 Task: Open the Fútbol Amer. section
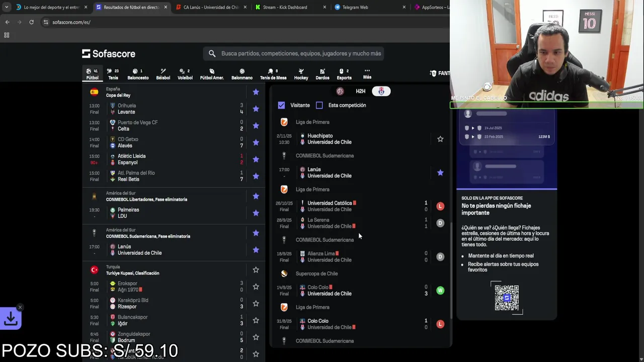212,74
